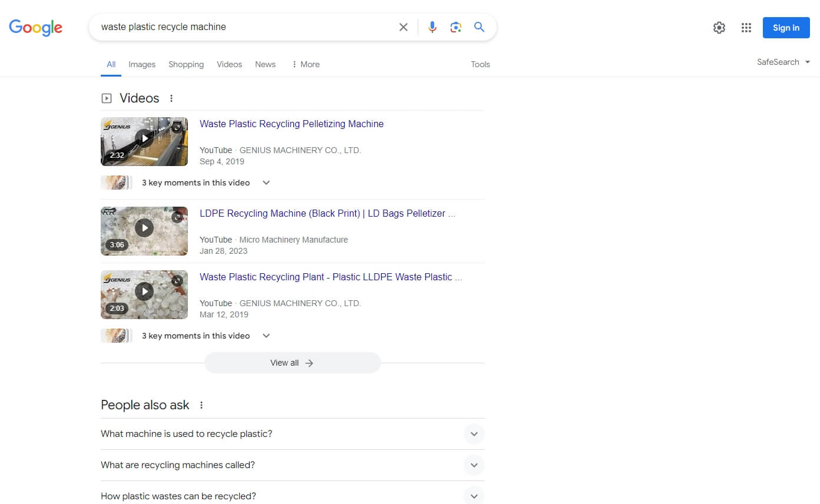Open Waste Plastic Recycling Plant LLDPE link
Screen dimensions: 820x504
[x=331, y=277]
